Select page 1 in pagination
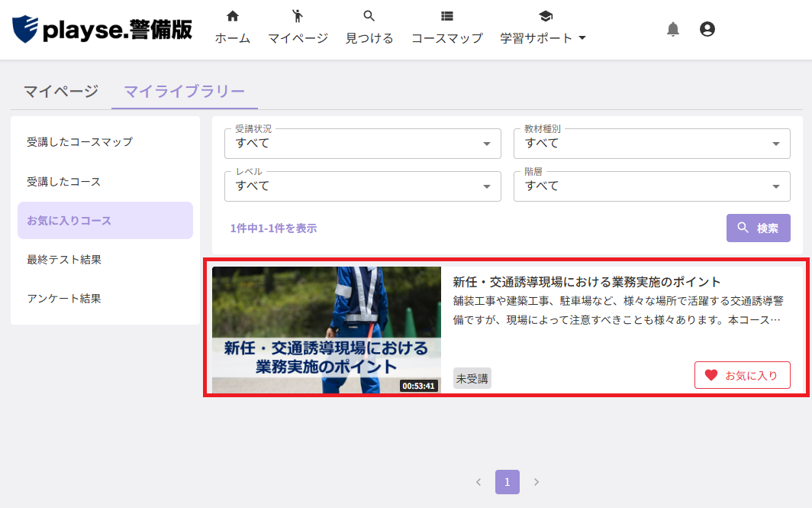 tap(507, 482)
